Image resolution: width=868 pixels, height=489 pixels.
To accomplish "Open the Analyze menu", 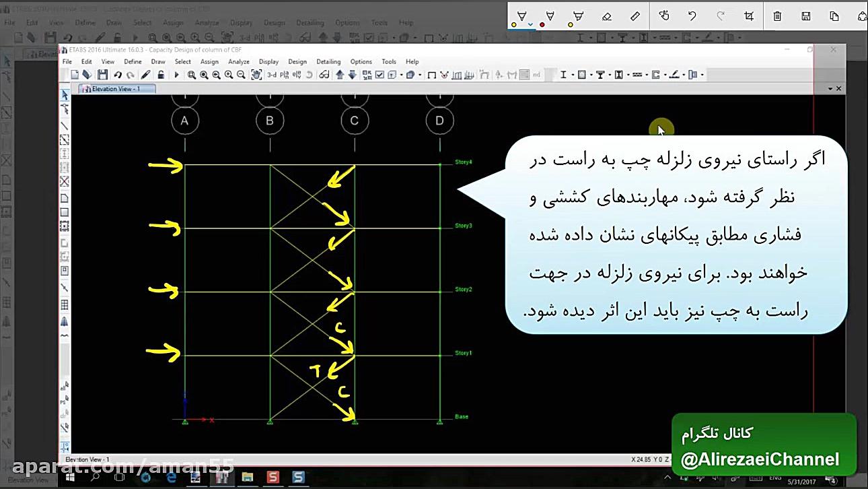I will [239, 61].
